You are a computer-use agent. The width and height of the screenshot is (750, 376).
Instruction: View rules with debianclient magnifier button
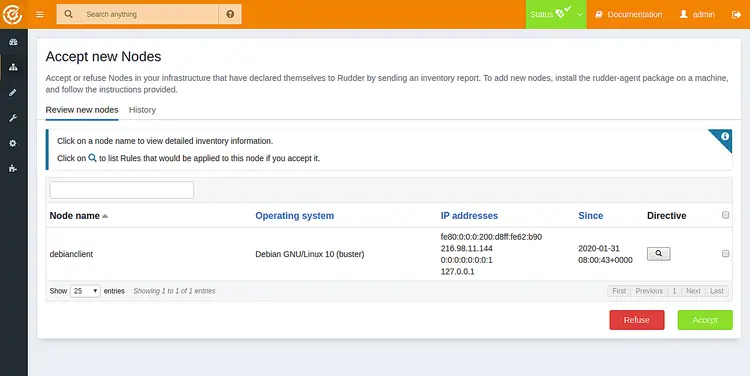[659, 254]
